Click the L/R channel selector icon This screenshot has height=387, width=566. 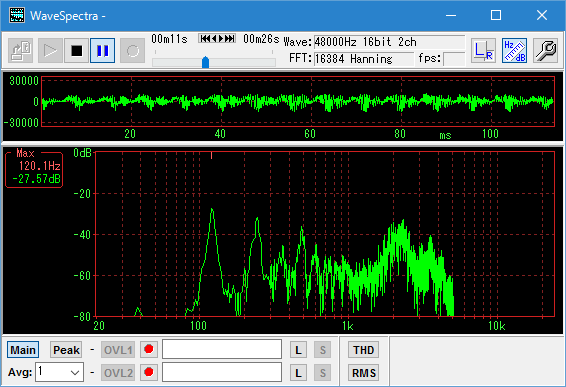point(483,51)
